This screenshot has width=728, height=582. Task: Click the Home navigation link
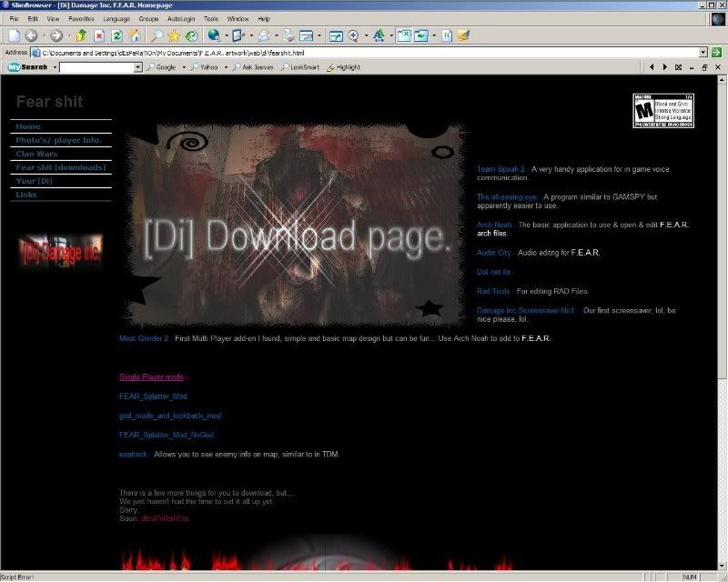pos(28,126)
